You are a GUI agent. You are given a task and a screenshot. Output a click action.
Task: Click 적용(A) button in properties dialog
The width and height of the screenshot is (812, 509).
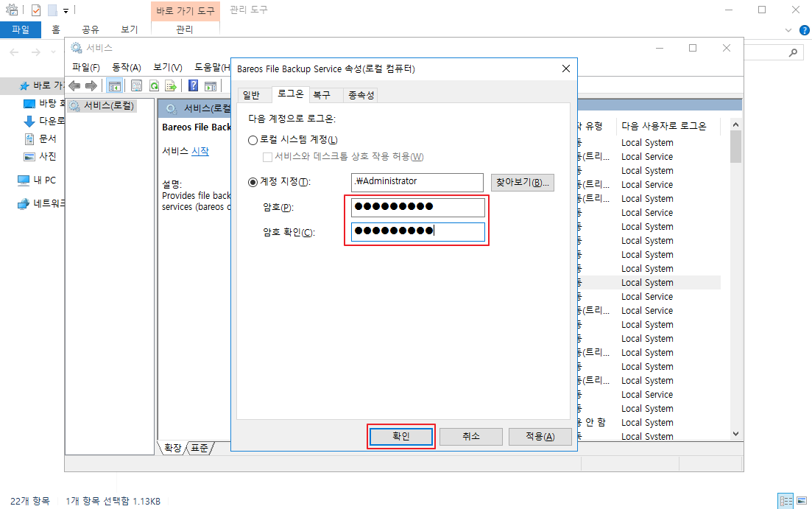point(540,436)
